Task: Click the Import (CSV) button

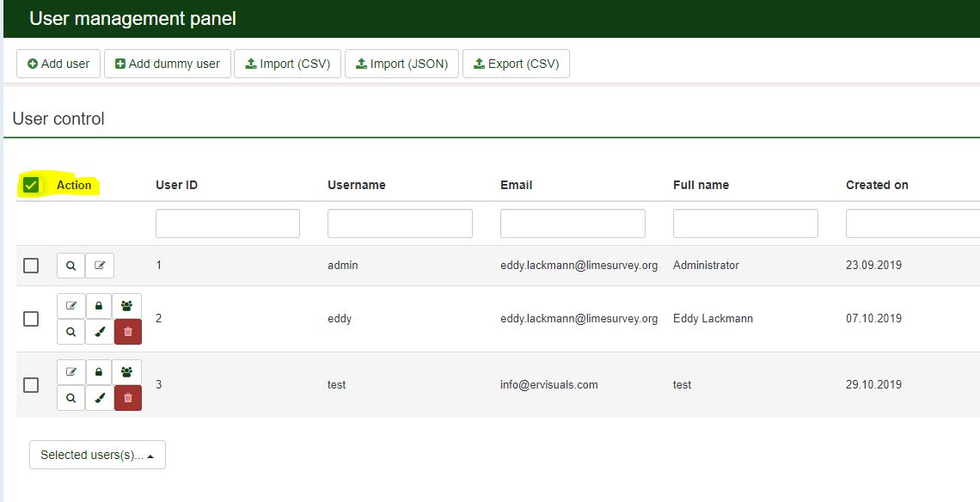Action: coord(287,64)
